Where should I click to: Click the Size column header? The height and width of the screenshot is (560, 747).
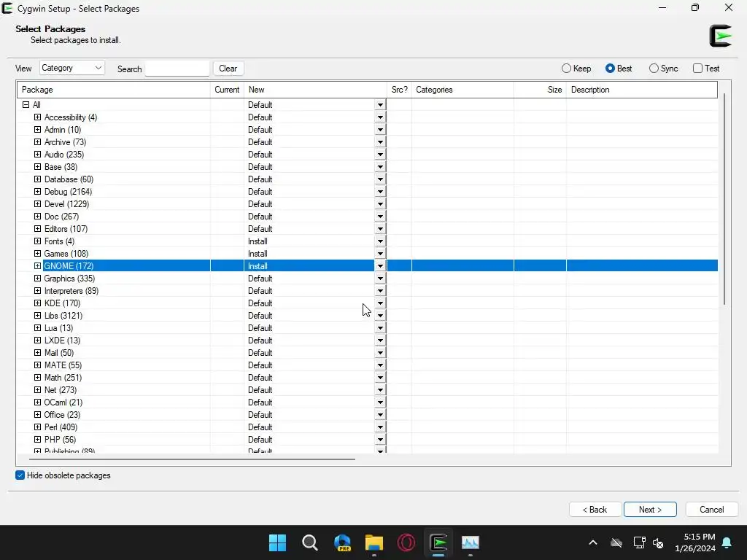tap(541, 90)
